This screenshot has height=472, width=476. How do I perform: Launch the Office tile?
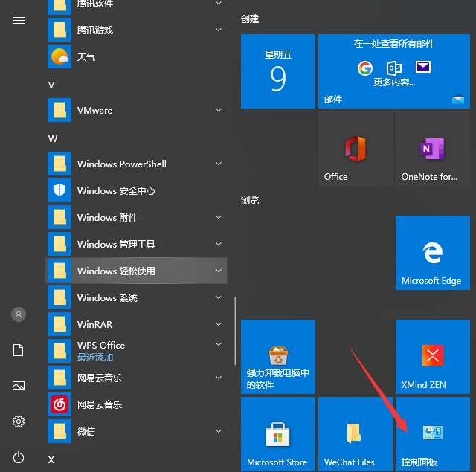click(355, 149)
